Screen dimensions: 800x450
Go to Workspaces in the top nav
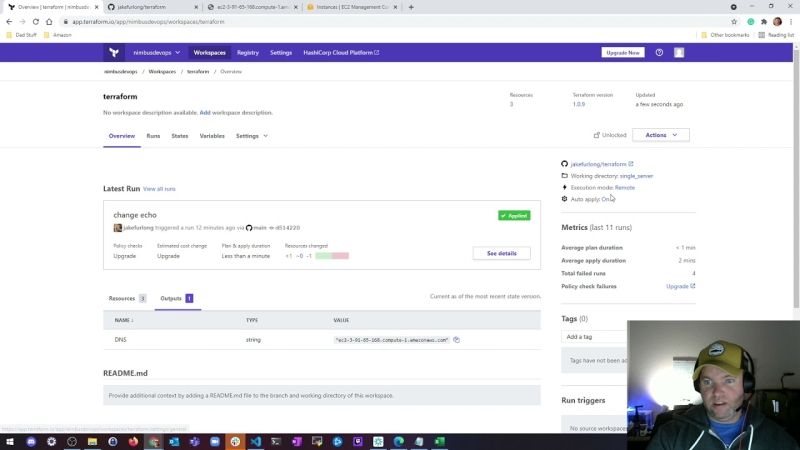coord(209,53)
